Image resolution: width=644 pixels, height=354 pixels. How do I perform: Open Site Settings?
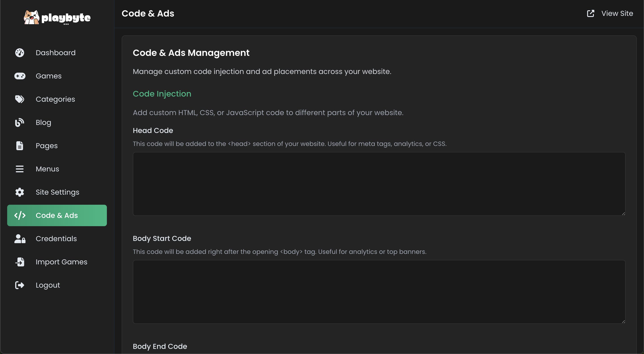click(x=57, y=192)
